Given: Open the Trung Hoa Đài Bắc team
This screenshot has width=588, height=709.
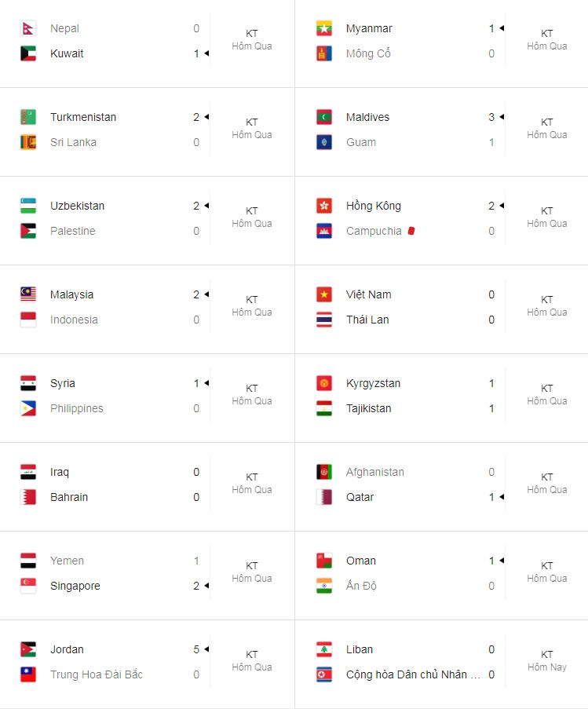Looking at the screenshot, I should click(x=97, y=674).
